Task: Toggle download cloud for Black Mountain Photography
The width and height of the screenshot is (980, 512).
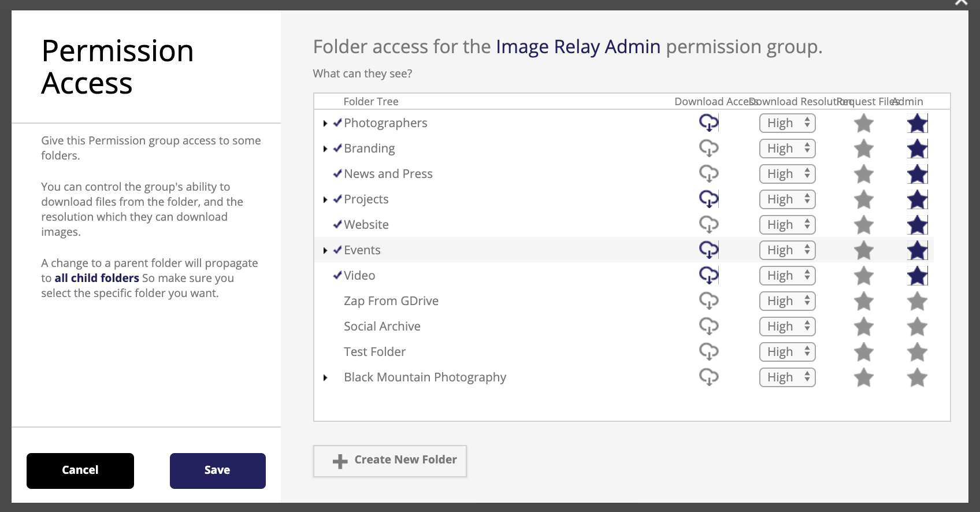Action: click(x=709, y=377)
